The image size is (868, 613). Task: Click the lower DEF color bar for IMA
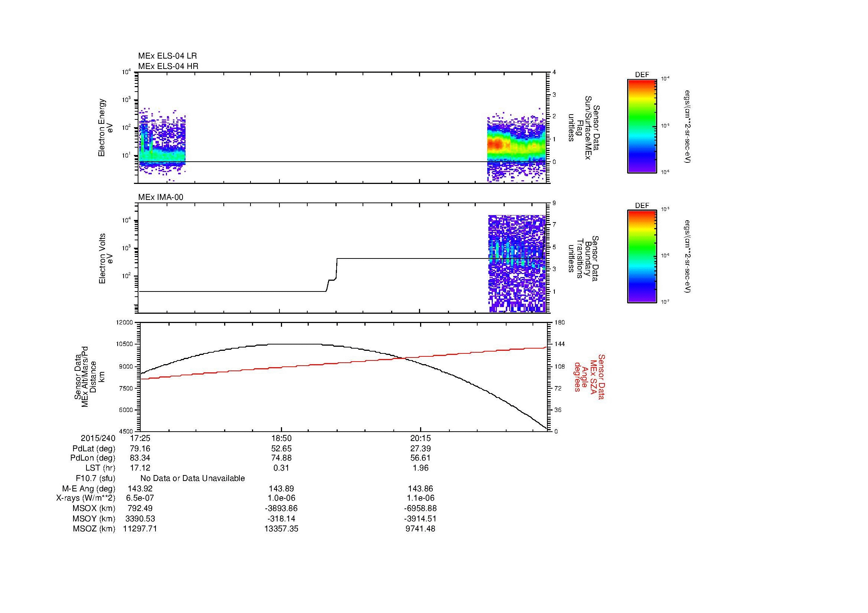tap(642, 257)
